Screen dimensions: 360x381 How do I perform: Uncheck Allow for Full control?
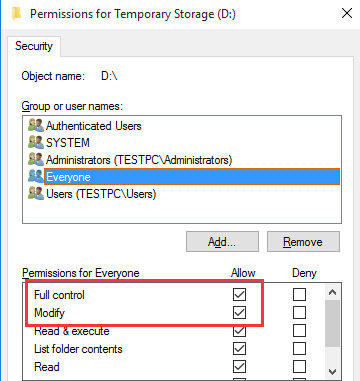pyautogui.click(x=239, y=294)
